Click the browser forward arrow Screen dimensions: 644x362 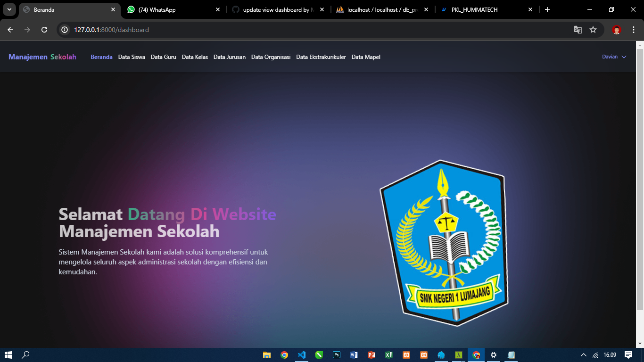tap(27, 30)
